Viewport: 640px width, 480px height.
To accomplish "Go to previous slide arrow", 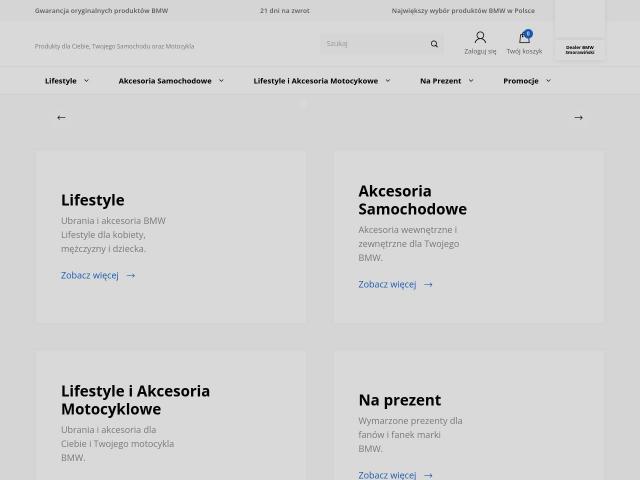I will (61, 118).
